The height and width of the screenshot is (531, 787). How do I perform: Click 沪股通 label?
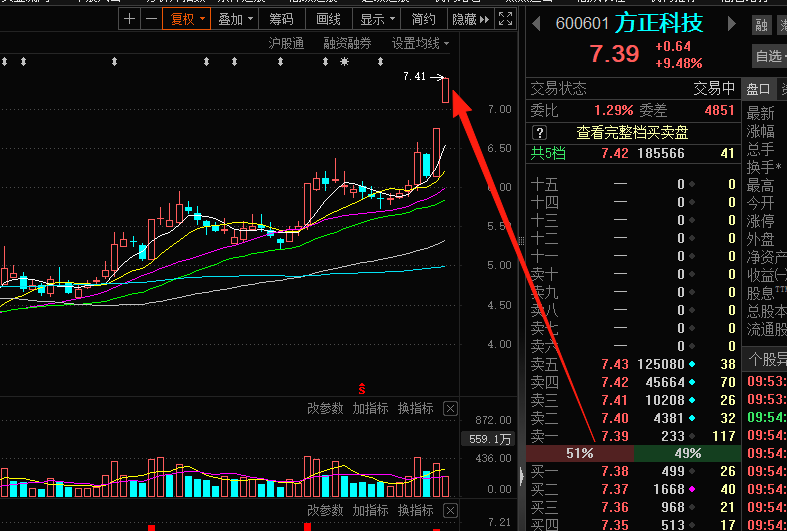286,44
